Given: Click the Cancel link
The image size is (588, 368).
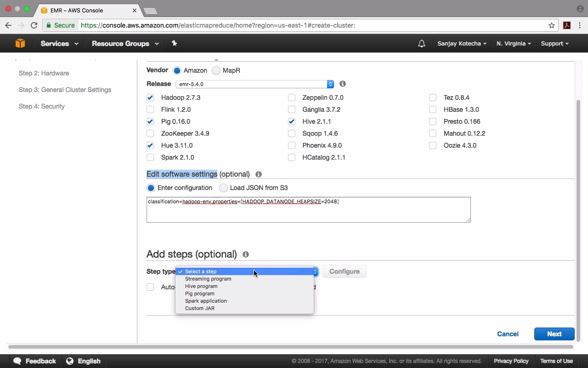Looking at the screenshot, I should coord(508,334).
